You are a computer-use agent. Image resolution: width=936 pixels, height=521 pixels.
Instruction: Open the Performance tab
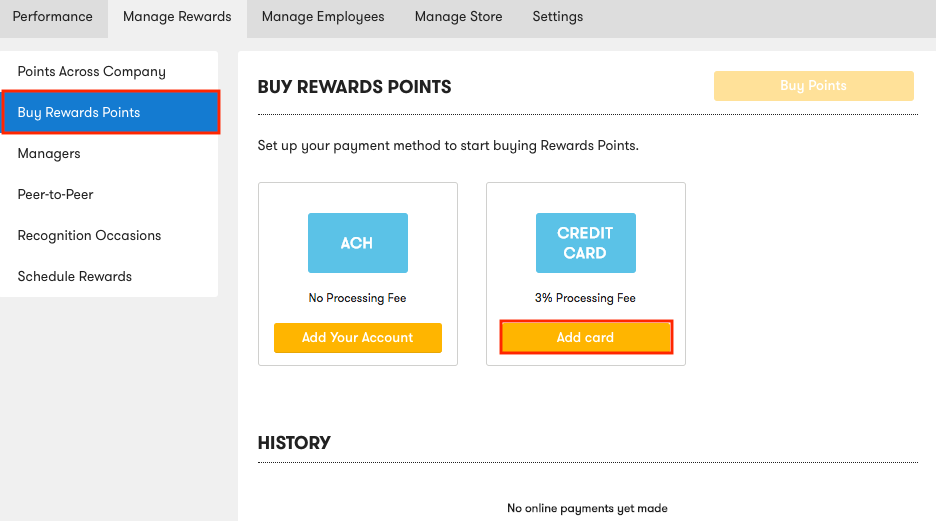click(53, 17)
